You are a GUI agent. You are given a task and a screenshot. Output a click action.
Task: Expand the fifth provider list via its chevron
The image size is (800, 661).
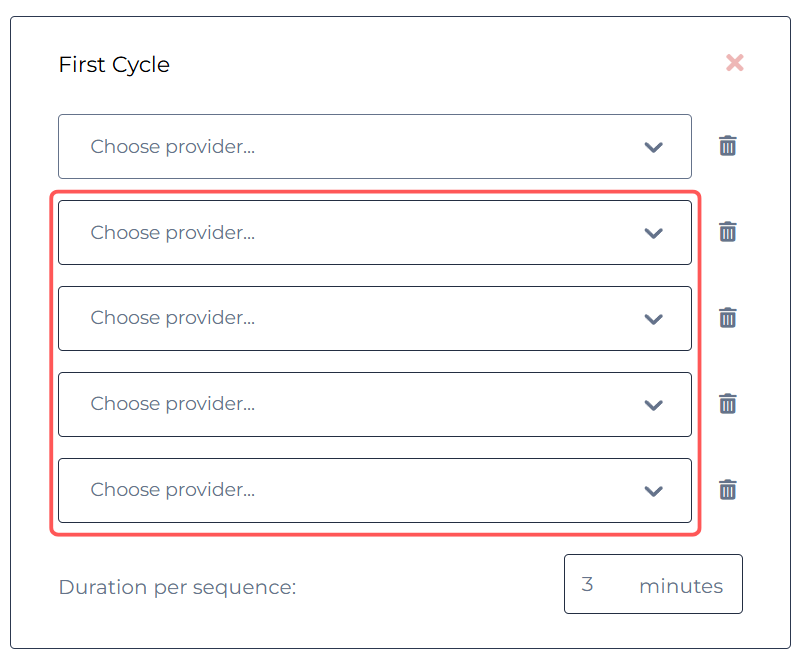(654, 491)
